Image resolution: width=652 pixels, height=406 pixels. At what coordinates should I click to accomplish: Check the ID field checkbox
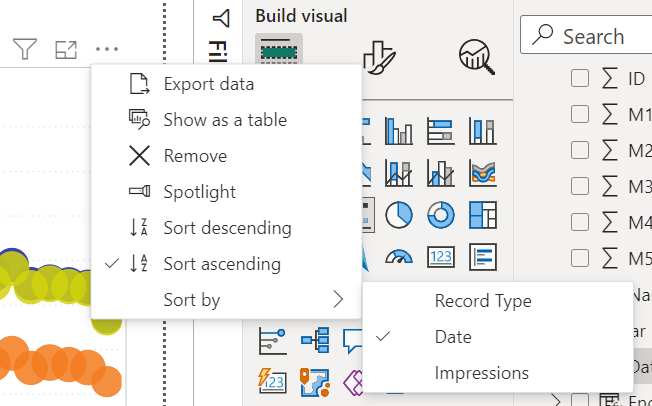point(580,78)
